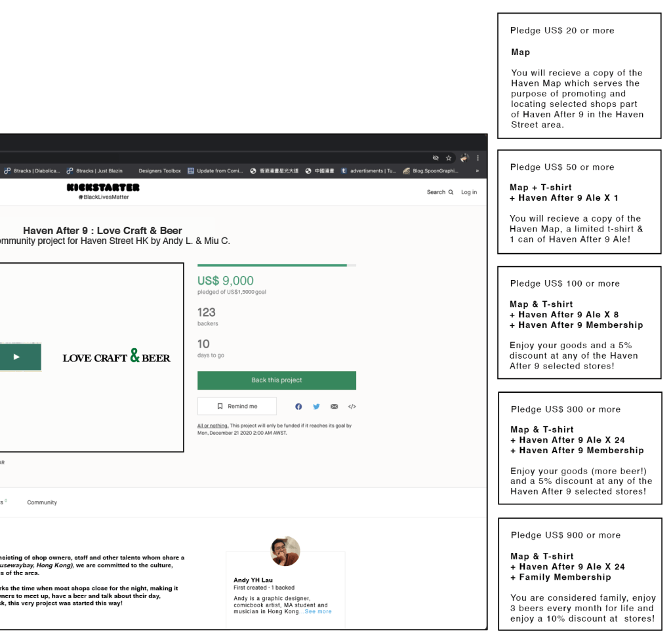The width and height of the screenshot is (671, 644).
Task: Click the crossed-out eye icon in address bar
Action: [435, 158]
